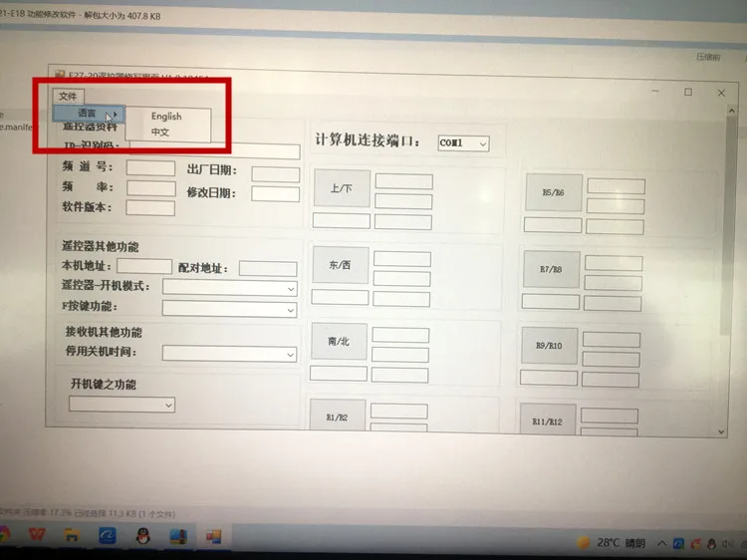Click the R7/R8 button
This screenshot has height=560, width=747.
click(x=551, y=269)
